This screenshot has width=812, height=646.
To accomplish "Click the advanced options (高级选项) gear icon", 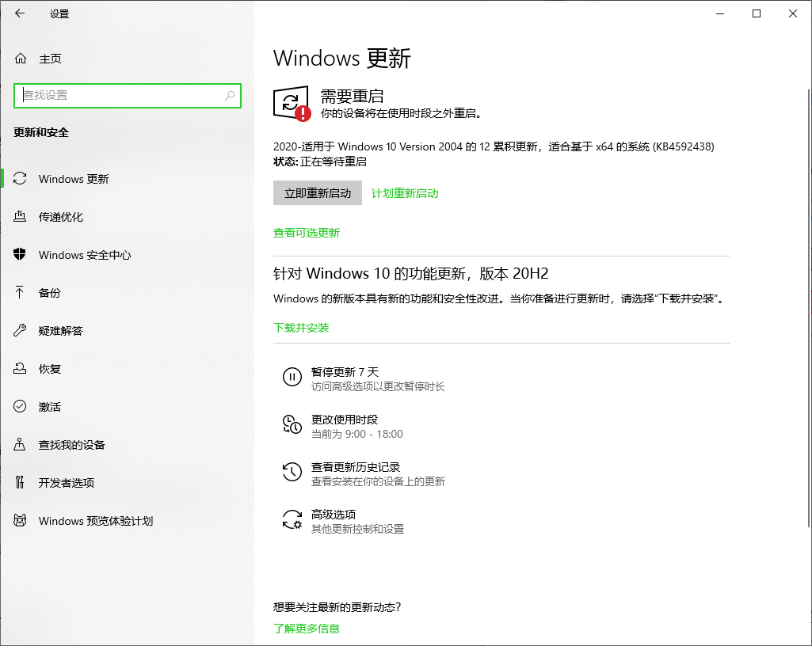I will 292,520.
